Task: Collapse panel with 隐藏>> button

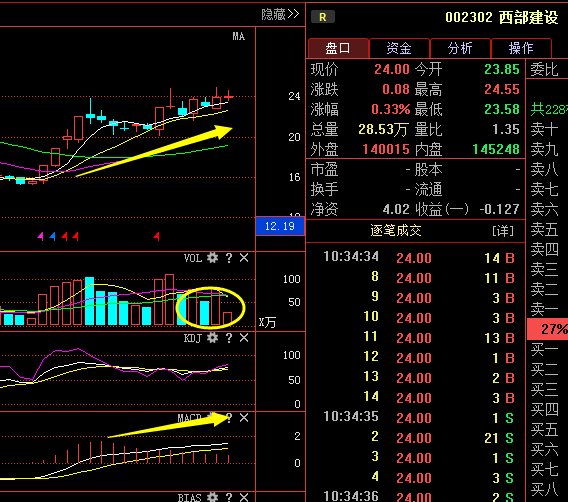Action: click(280, 14)
